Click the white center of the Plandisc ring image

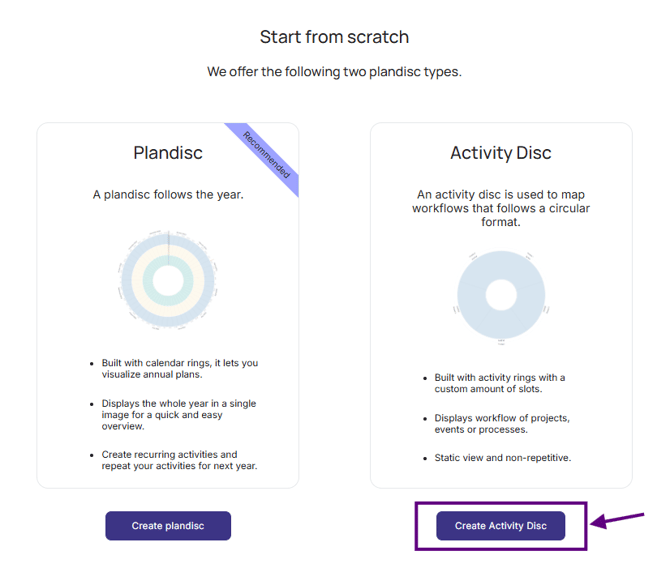(x=168, y=281)
